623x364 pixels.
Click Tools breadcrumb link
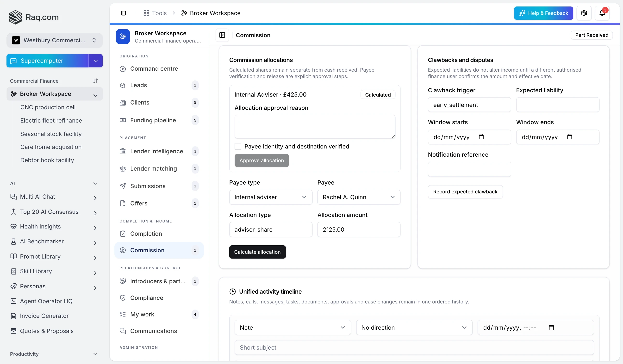pyautogui.click(x=155, y=13)
